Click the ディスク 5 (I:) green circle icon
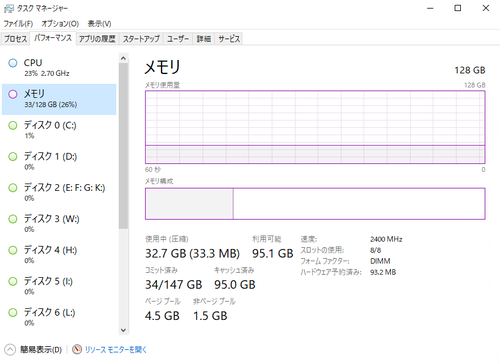Image resolution: width=500 pixels, height=364 pixels. tap(13, 281)
